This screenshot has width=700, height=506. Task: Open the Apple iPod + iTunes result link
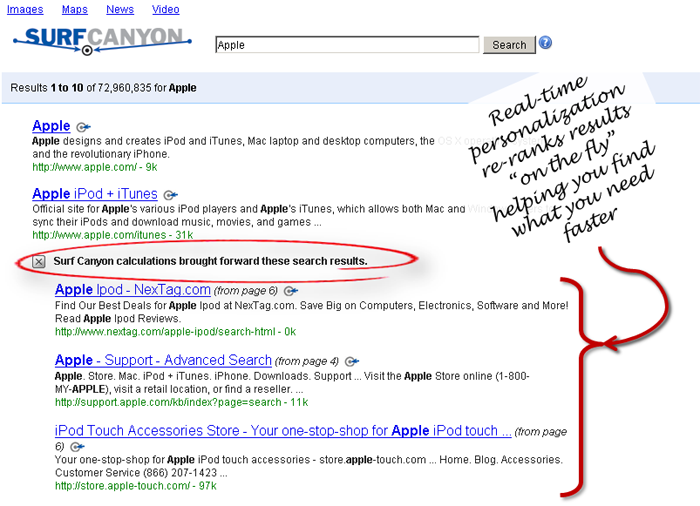(x=95, y=194)
